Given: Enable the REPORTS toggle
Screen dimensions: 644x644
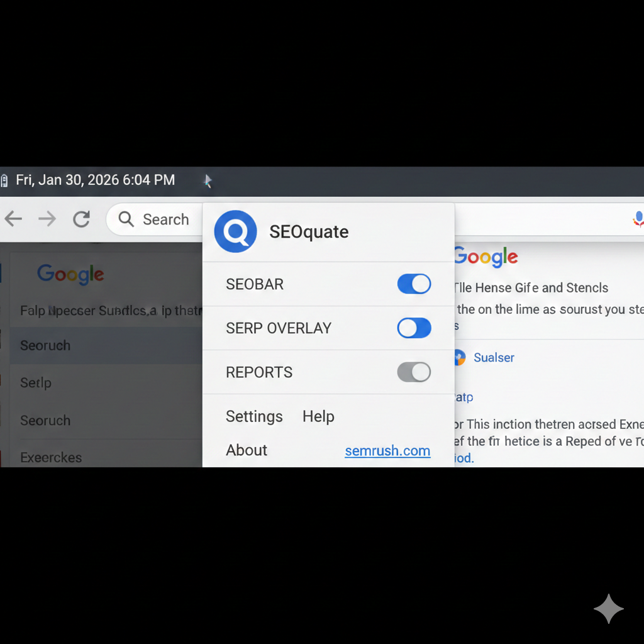Looking at the screenshot, I should (x=414, y=372).
